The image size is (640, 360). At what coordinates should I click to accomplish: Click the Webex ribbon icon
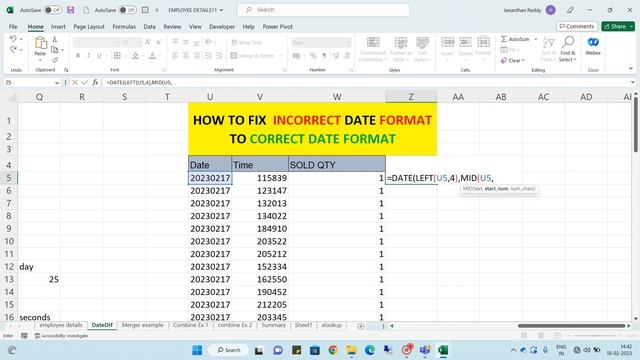(593, 46)
